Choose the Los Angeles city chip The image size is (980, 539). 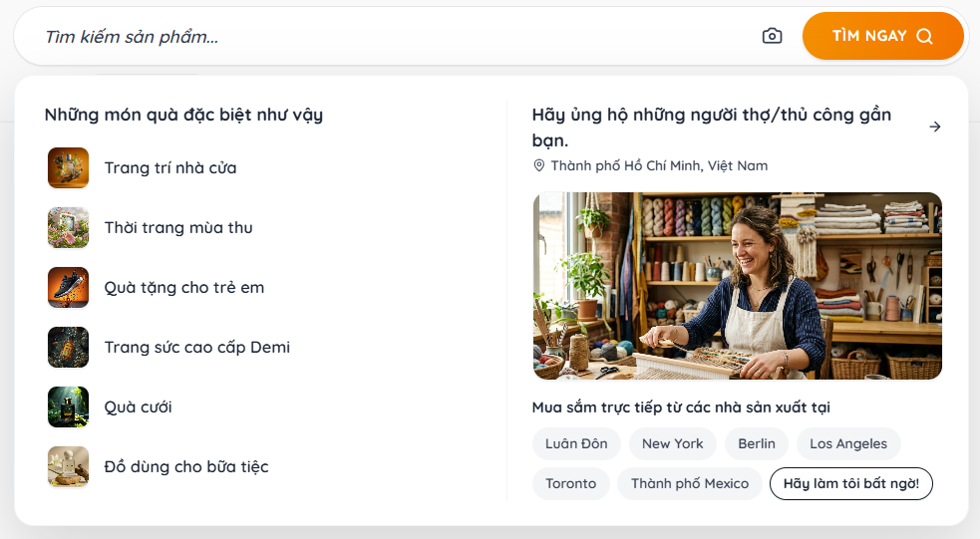click(x=848, y=443)
